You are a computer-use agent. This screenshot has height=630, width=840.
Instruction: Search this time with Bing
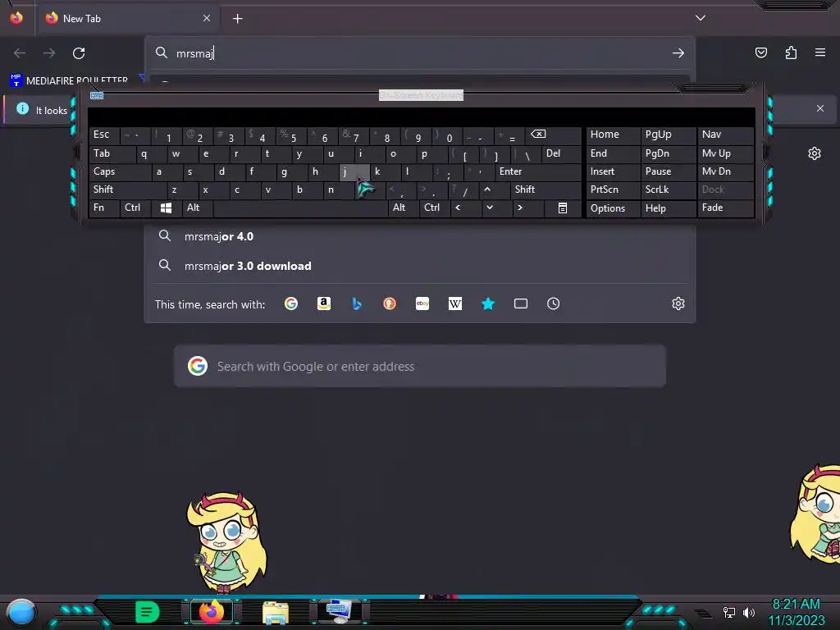point(357,304)
